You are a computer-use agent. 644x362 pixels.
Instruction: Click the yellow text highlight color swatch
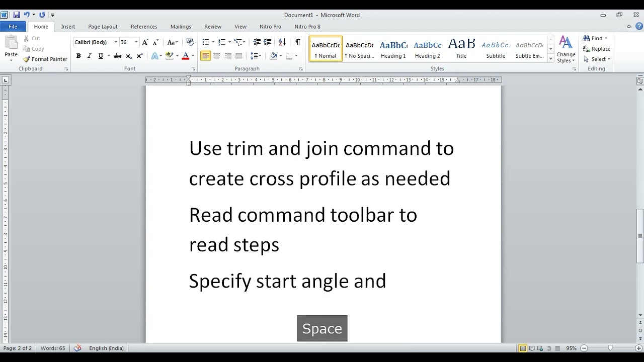coord(170,56)
